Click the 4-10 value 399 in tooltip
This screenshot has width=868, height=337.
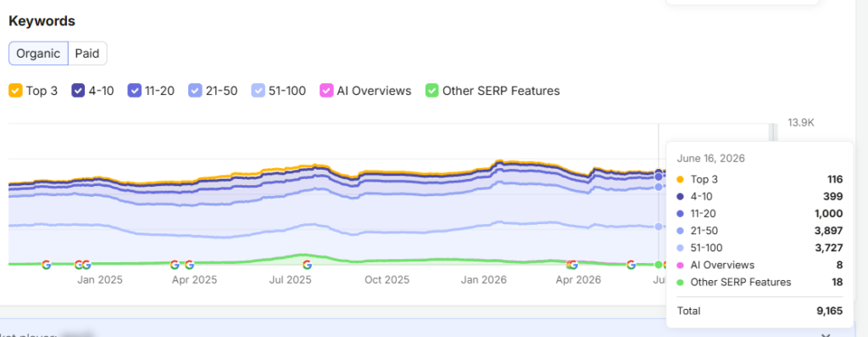(x=833, y=197)
